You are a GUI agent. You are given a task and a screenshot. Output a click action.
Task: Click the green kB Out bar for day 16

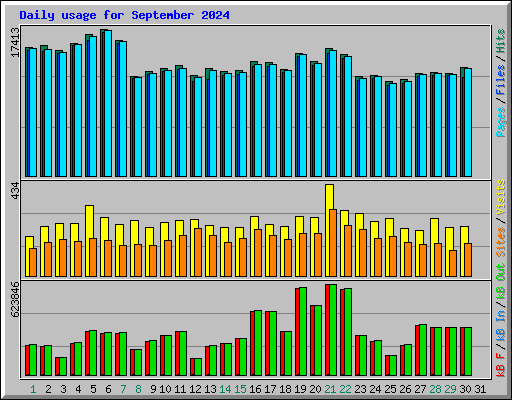(258, 343)
